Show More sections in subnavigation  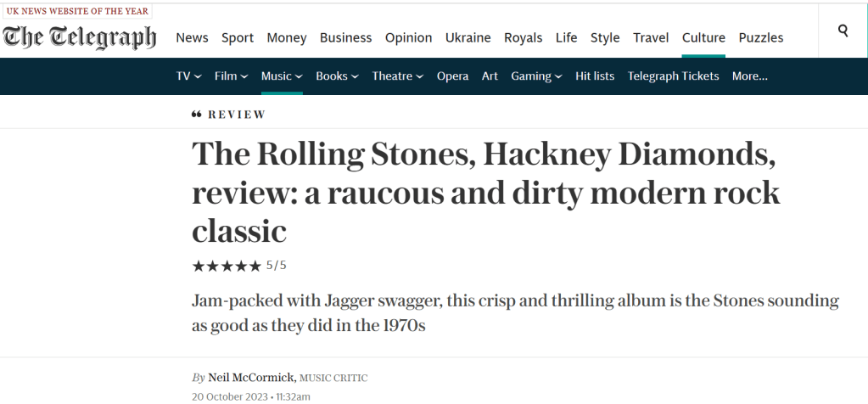click(x=749, y=76)
